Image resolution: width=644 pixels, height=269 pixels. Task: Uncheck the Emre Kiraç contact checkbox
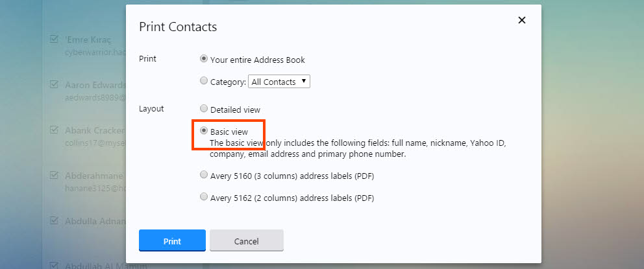(x=55, y=39)
